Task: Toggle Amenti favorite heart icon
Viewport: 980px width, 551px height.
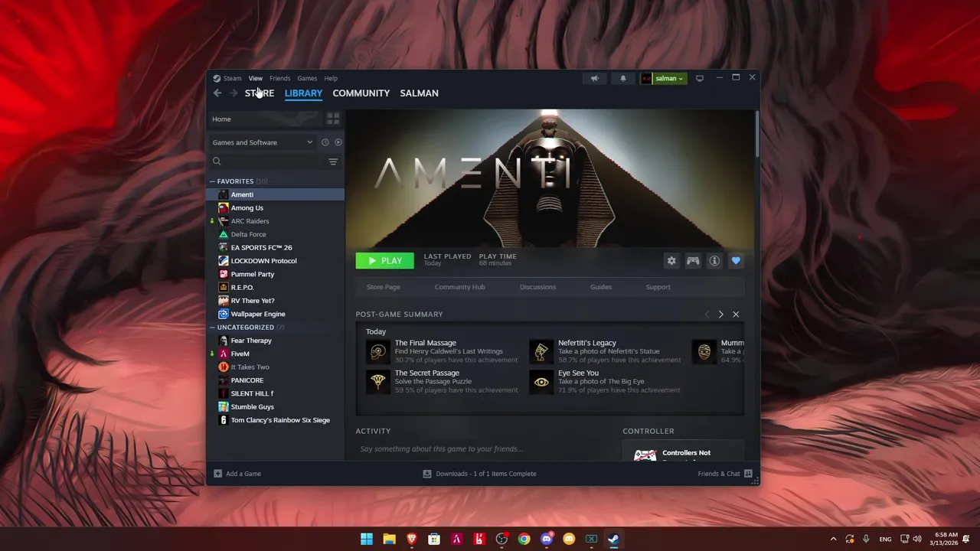Action: click(x=736, y=261)
